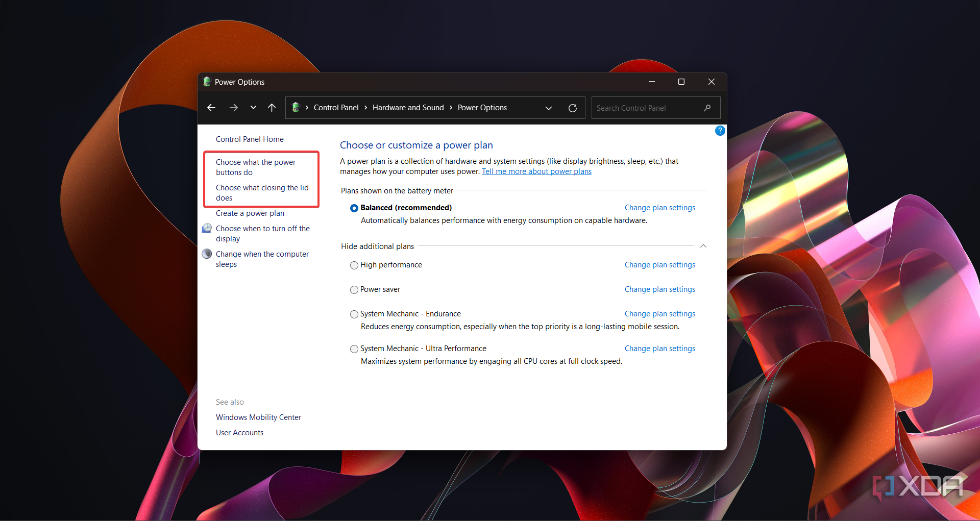
Task: Open Tell me more about power plans
Action: tap(536, 171)
